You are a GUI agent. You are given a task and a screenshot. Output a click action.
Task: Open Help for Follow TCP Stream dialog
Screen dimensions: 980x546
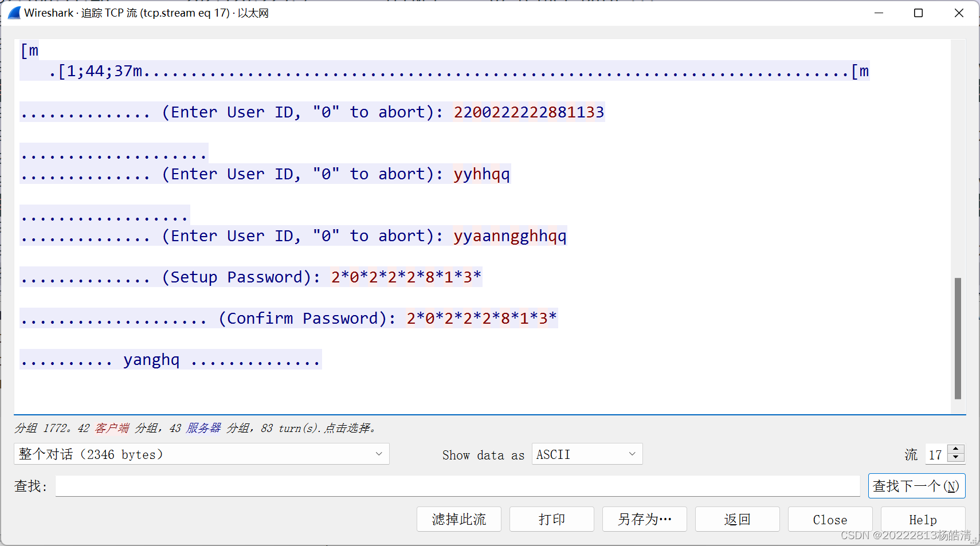pos(923,519)
